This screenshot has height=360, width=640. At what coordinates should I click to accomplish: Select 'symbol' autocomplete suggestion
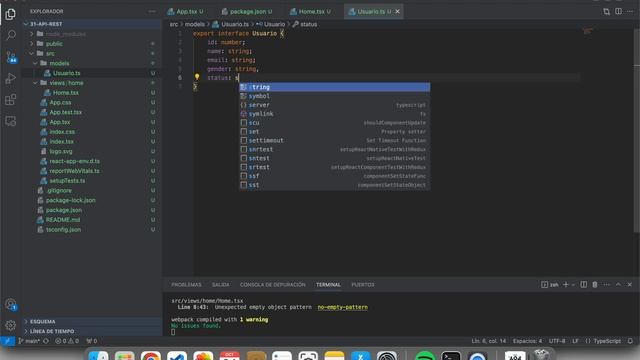334,96
